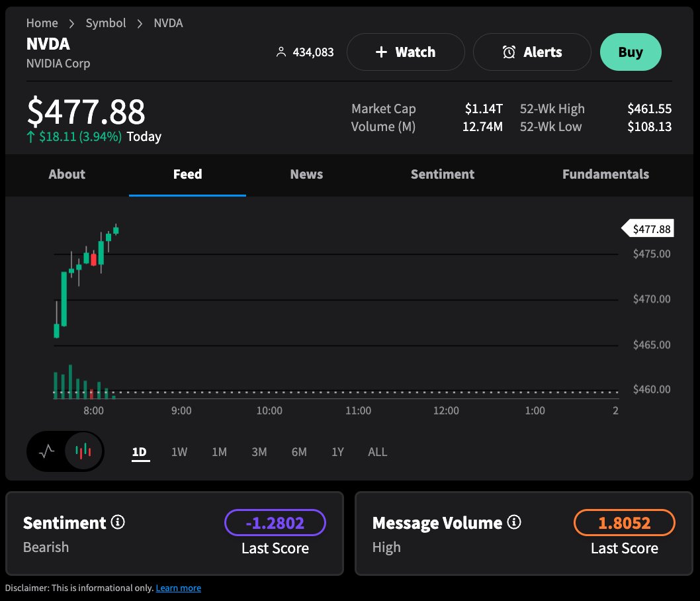Screen dimensions: 700x601
Task: Select the 1D chart range
Action: pyautogui.click(x=140, y=452)
